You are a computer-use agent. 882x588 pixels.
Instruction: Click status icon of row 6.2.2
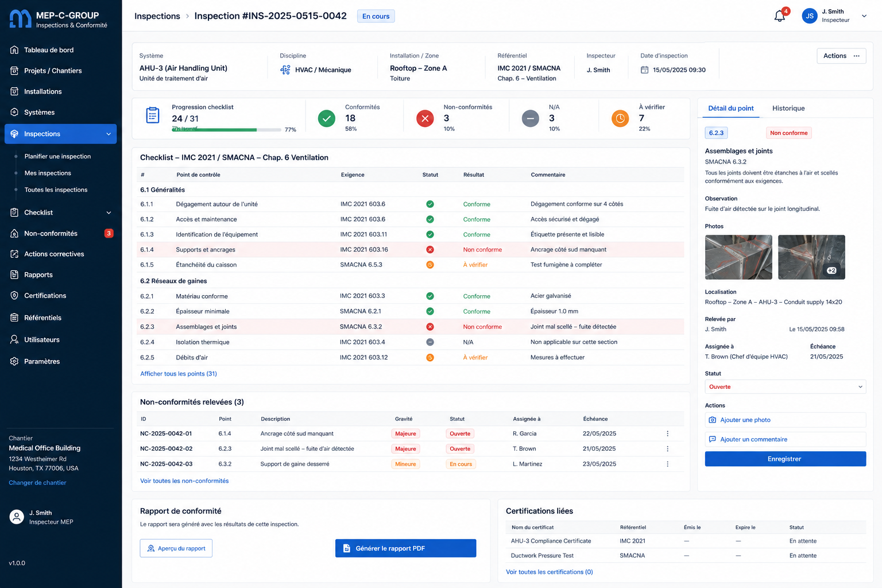[430, 311]
